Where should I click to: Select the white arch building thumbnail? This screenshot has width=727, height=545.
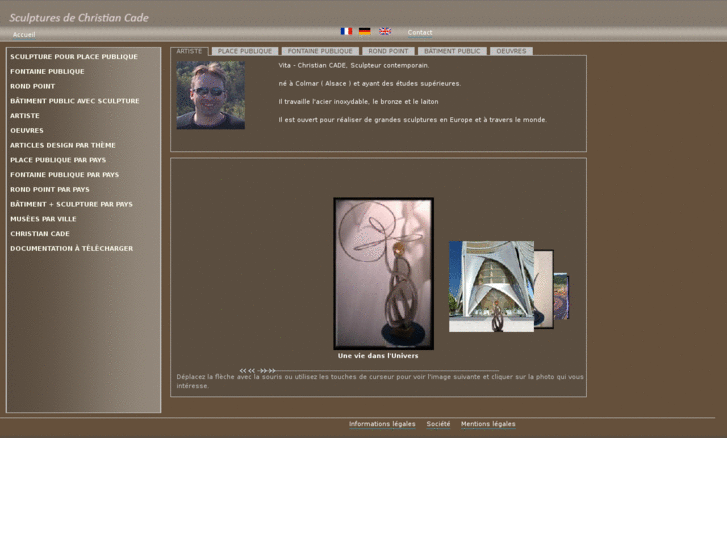tap(491, 286)
